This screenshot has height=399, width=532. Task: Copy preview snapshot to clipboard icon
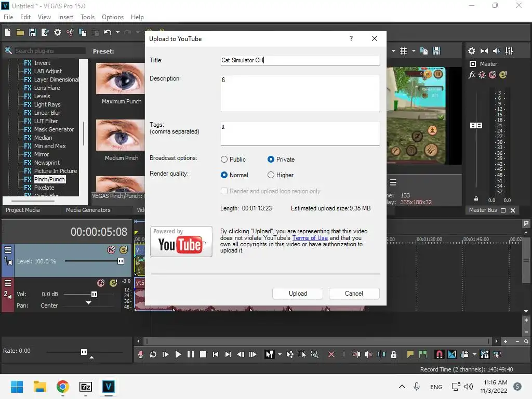pyautogui.click(x=424, y=51)
